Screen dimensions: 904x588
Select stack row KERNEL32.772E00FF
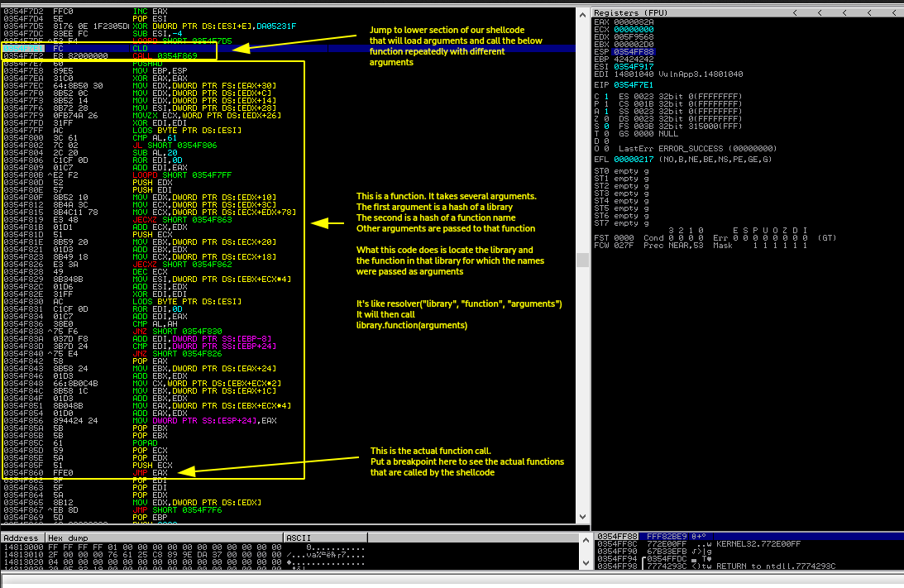click(x=749, y=543)
